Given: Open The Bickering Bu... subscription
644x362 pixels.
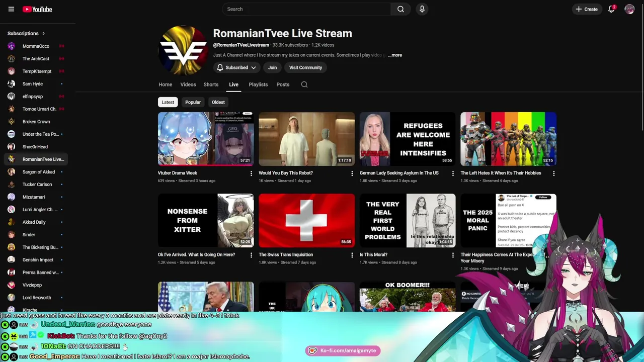Looking at the screenshot, I should pos(36,247).
